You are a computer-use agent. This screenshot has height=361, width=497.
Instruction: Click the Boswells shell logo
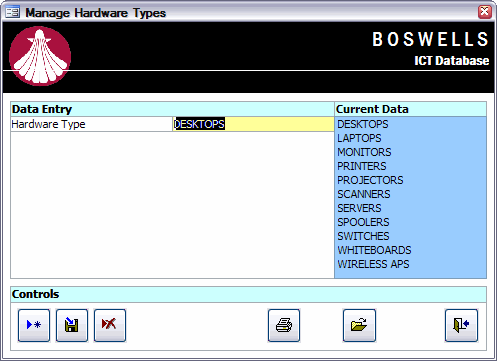tap(40, 56)
